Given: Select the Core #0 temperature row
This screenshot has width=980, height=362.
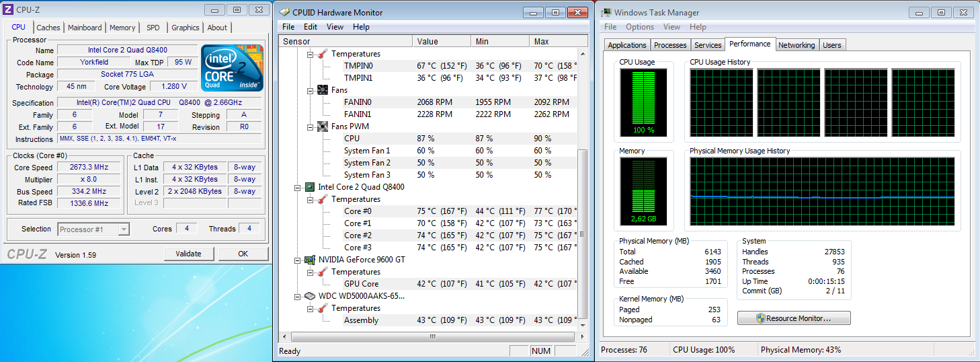Looking at the screenshot, I should pyautogui.click(x=460, y=211).
